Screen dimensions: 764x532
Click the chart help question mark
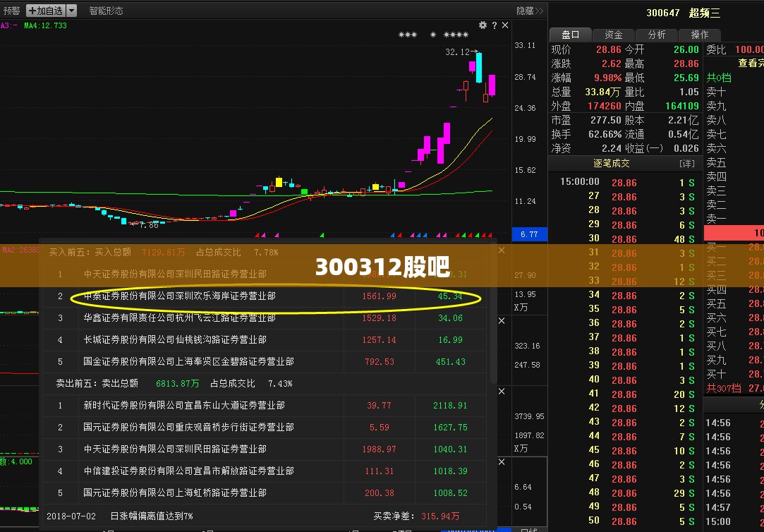click(494, 25)
